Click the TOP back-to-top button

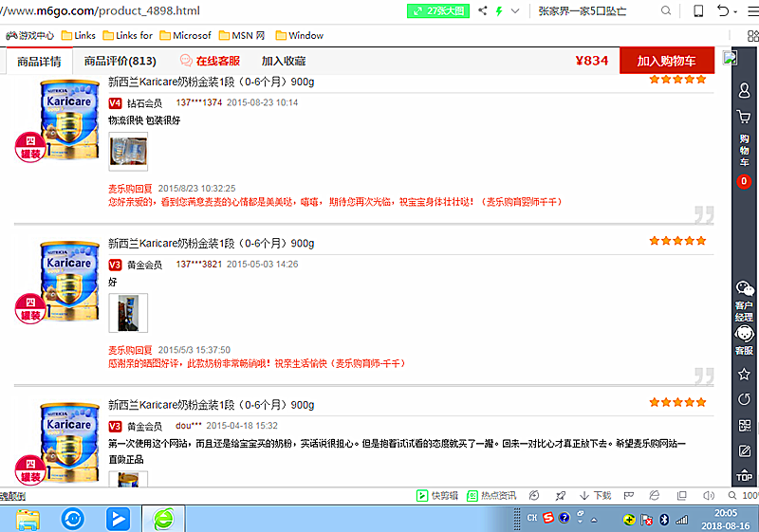(x=745, y=475)
